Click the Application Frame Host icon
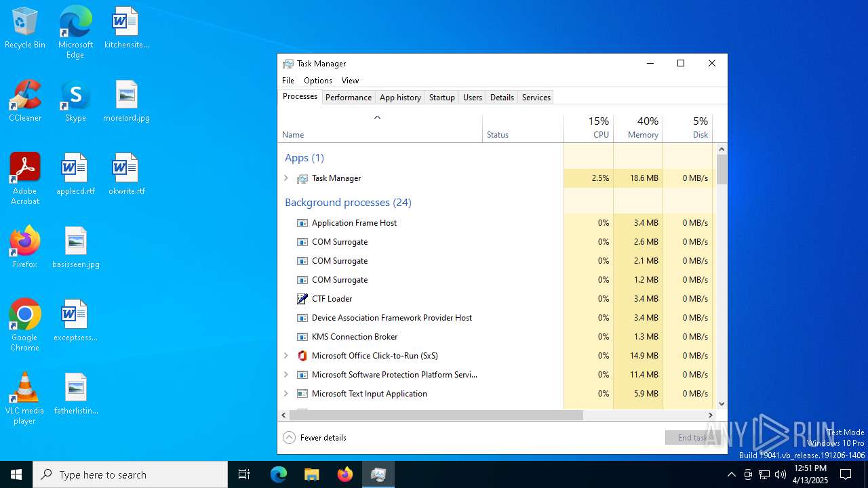Viewport: 868px width, 488px height. tap(302, 223)
